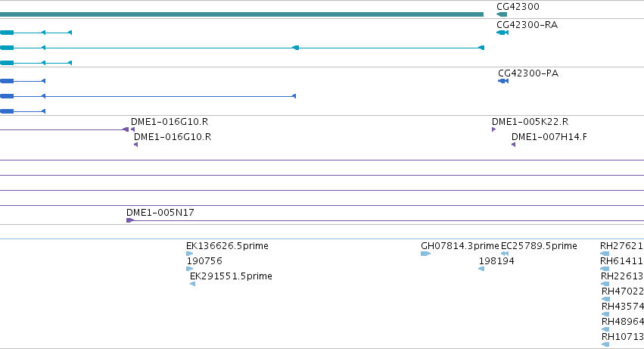Viewport: 644px width, 349px height.
Task: Click the CG42300-RA transcript glyph
Action: coord(502,33)
